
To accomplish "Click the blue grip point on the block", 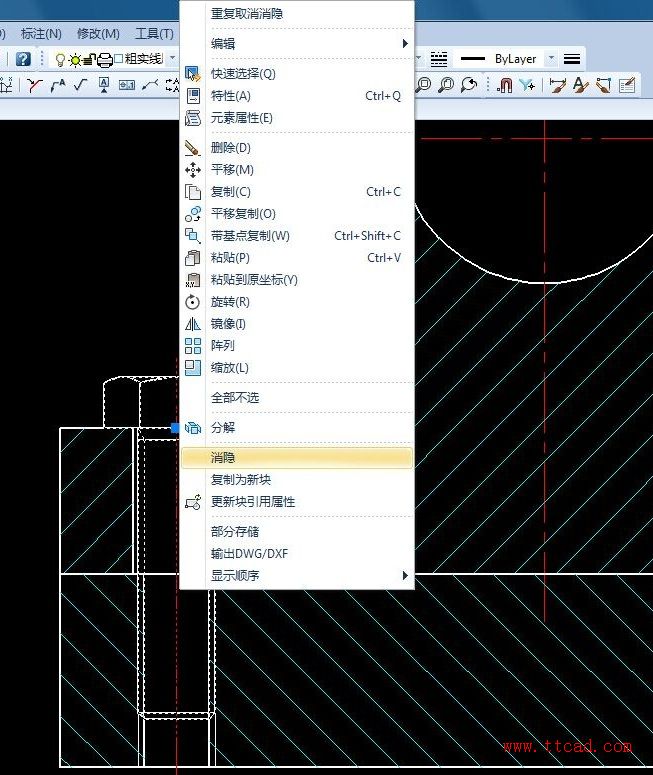I will (174, 428).
